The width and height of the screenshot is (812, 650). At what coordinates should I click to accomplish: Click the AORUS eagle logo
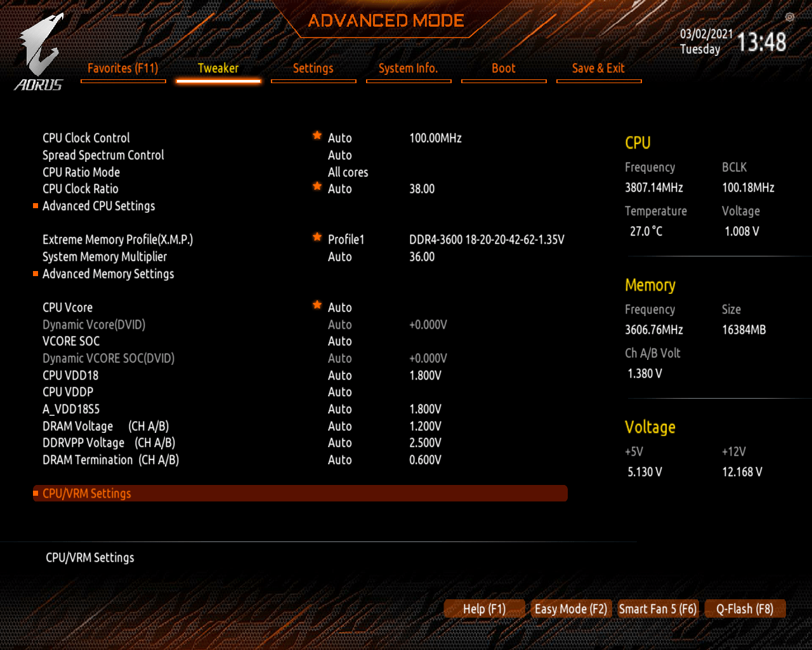[41, 52]
